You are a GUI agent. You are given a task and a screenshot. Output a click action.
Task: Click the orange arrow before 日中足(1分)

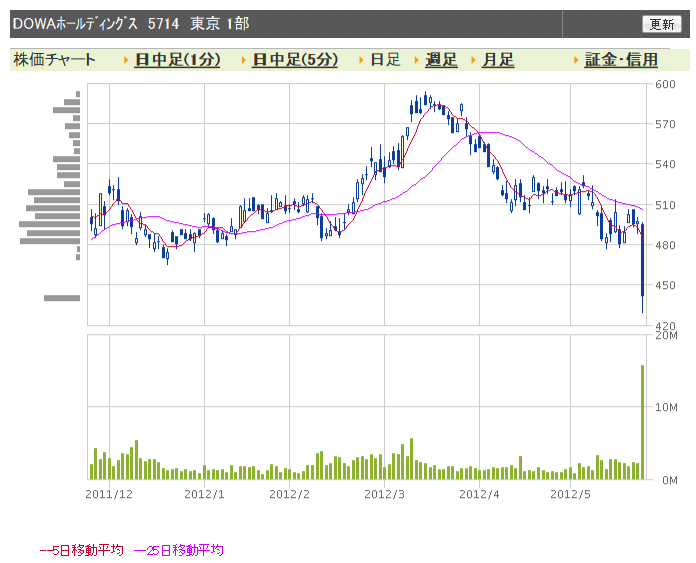click(x=126, y=60)
